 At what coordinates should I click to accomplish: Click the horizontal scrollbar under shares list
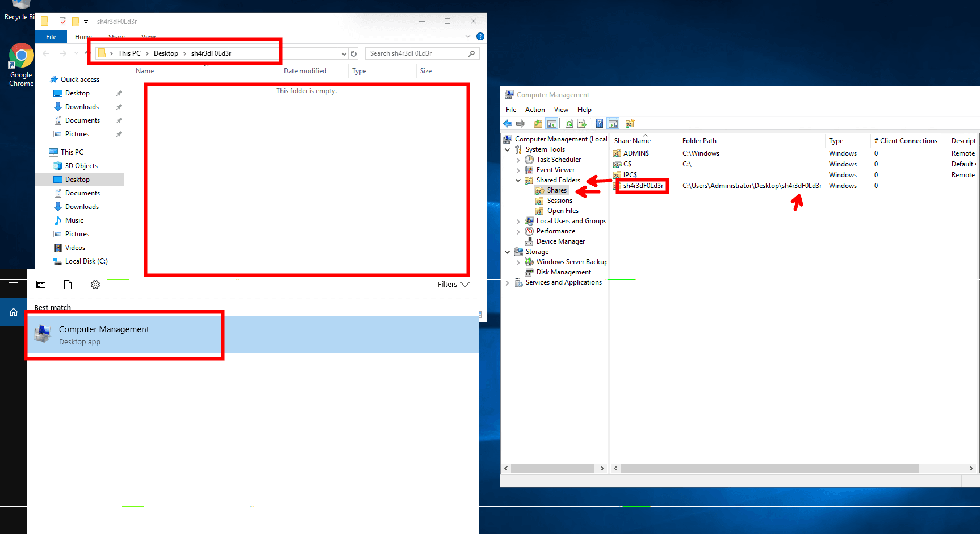pyautogui.click(x=769, y=469)
